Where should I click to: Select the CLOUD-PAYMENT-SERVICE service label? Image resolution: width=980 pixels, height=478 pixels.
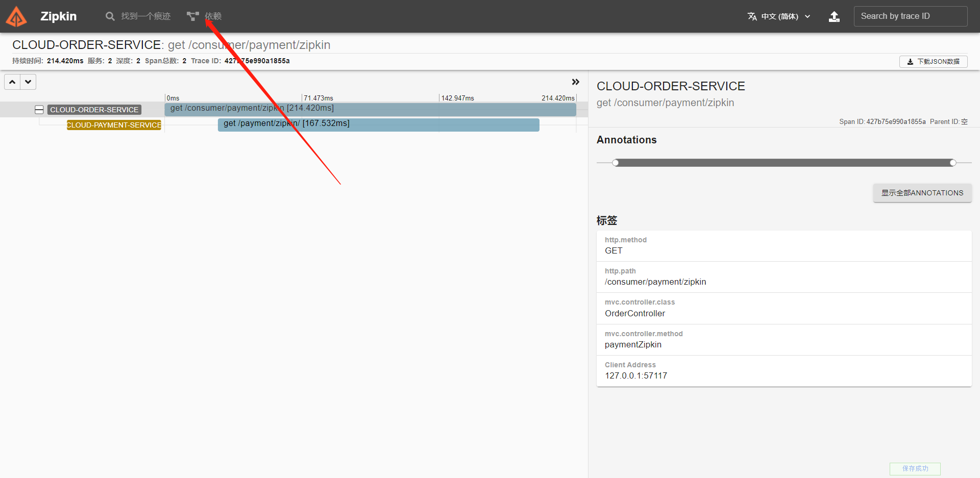pyautogui.click(x=114, y=125)
